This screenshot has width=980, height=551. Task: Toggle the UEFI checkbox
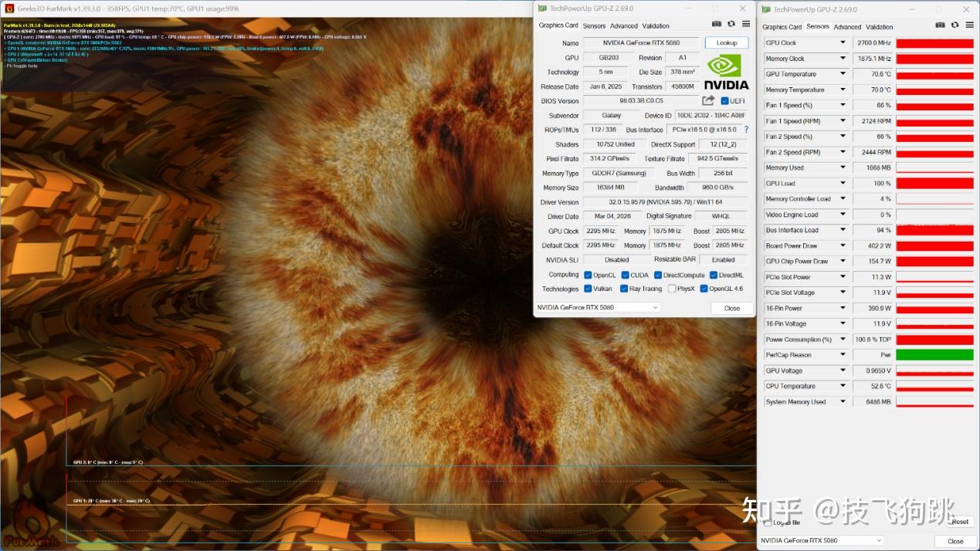click(724, 101)
